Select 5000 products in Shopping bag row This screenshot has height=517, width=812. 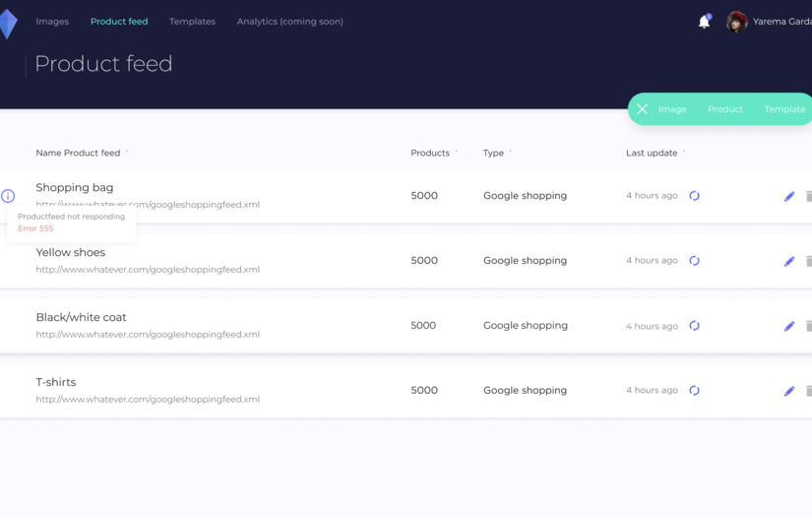coord(424,196)
